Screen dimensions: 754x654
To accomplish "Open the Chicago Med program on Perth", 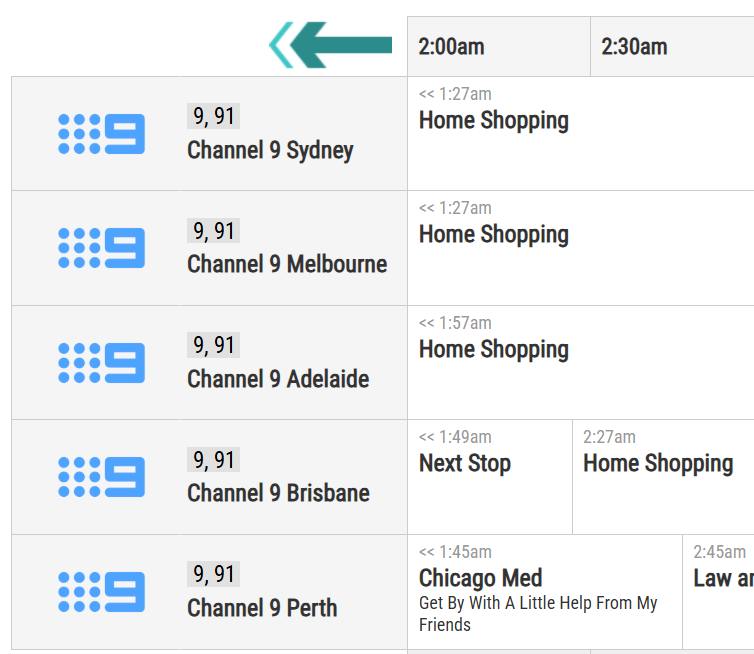I will [545, 592].
